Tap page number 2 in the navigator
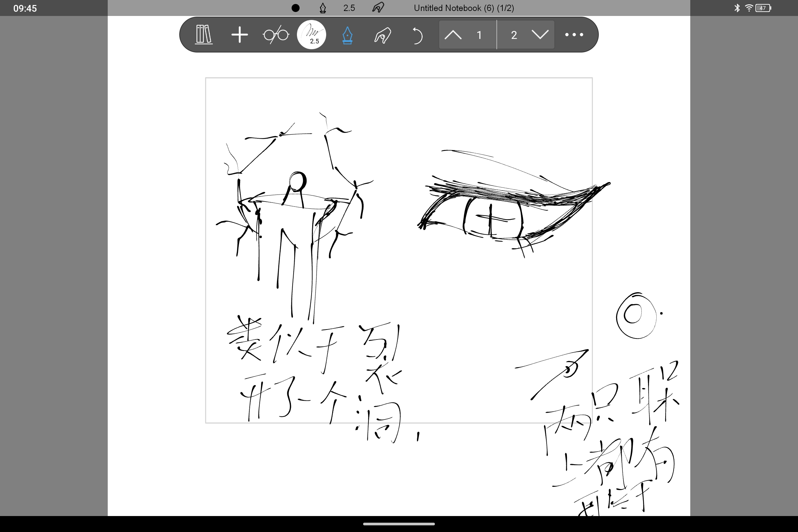This screenshot has width=798, height=532. click(x=514, y=35)
